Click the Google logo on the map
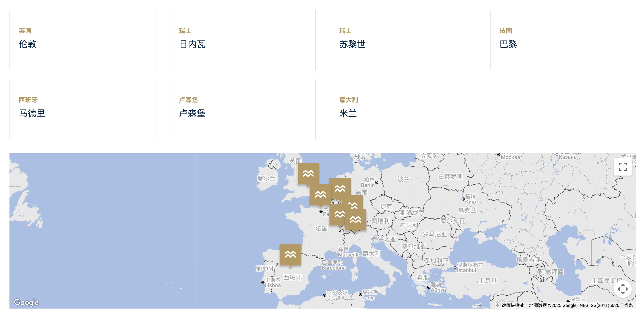 (x=26, y=302)
